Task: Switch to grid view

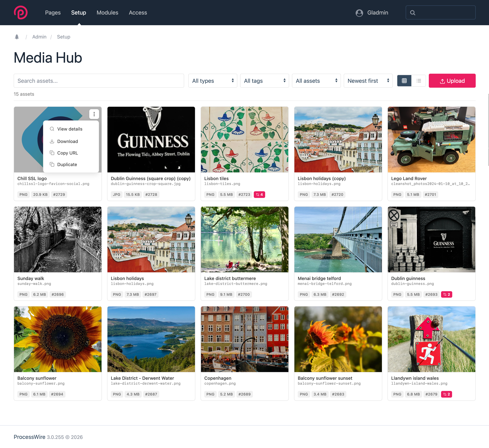Action: tap(404, 81)
